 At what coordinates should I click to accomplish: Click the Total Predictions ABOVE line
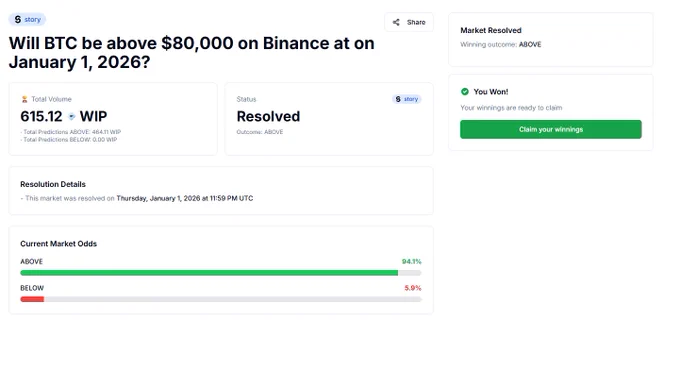click(x=71, y=132)
